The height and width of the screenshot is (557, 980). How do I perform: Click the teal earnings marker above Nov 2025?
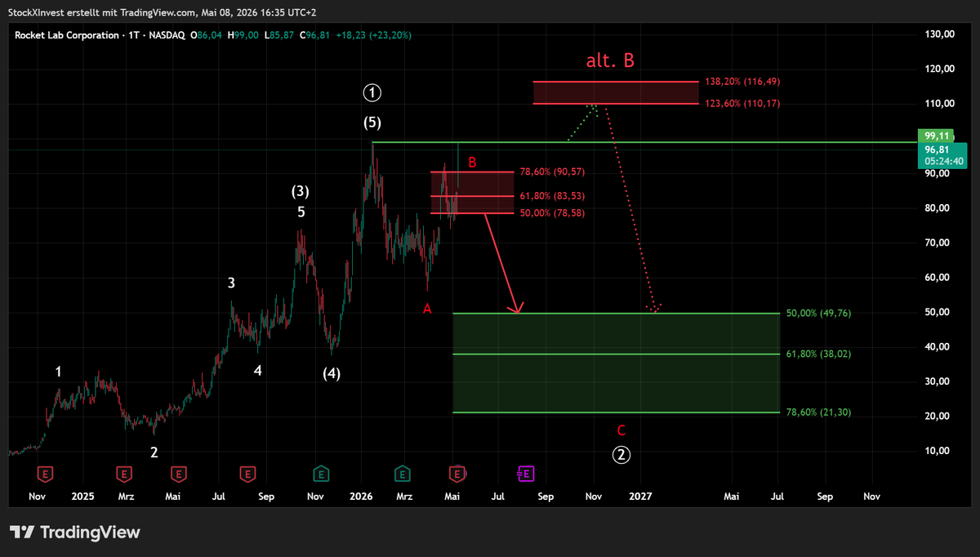pyautogui.click(x=321, y=473)
